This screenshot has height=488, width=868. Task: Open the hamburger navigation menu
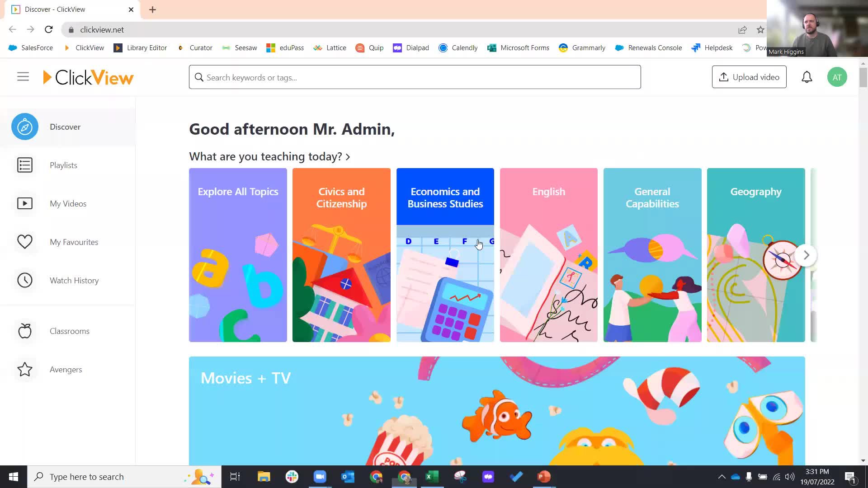point(23,77)
